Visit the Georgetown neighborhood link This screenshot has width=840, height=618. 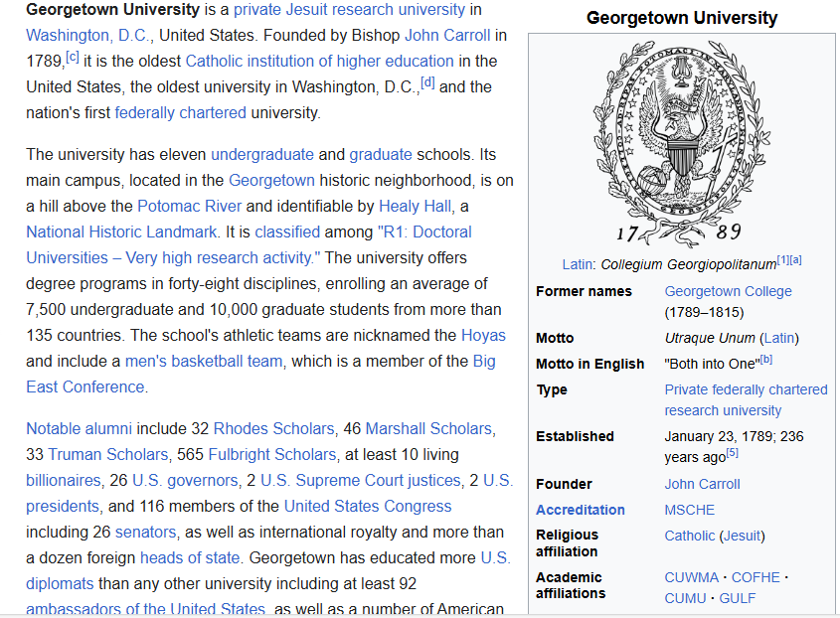pyautogui.click(x=271, y=181)
